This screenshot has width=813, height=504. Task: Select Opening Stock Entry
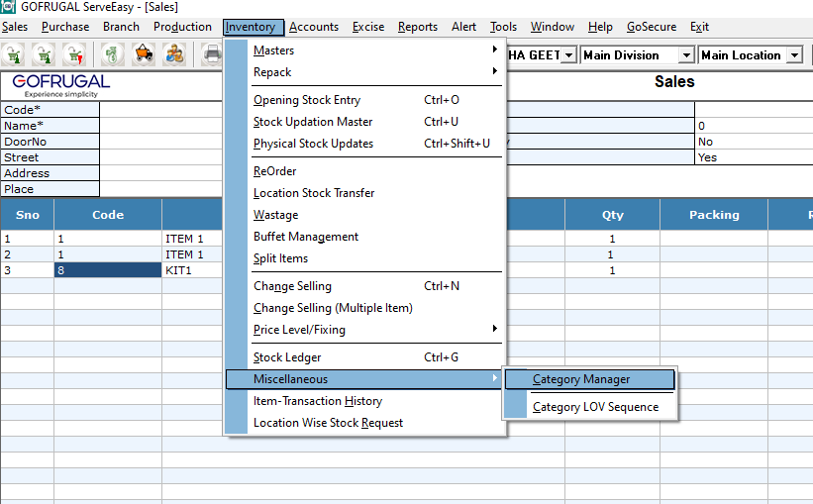307,100
